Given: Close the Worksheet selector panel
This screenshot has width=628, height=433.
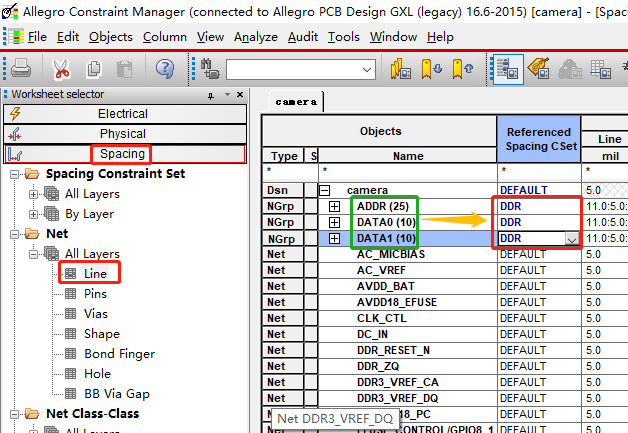Looking at the screenshot, I should (x=240, y=95).
